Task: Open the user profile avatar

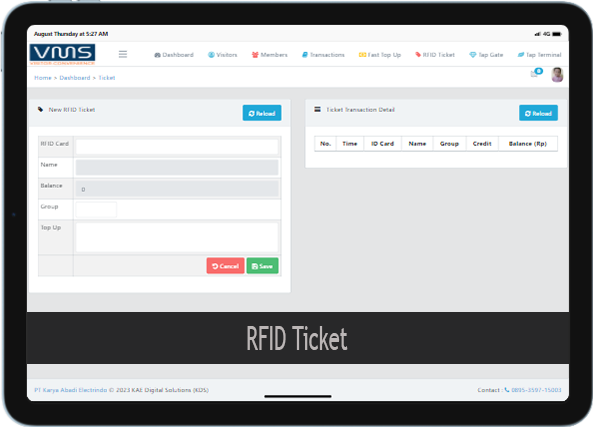Action: tap(557, 74)
